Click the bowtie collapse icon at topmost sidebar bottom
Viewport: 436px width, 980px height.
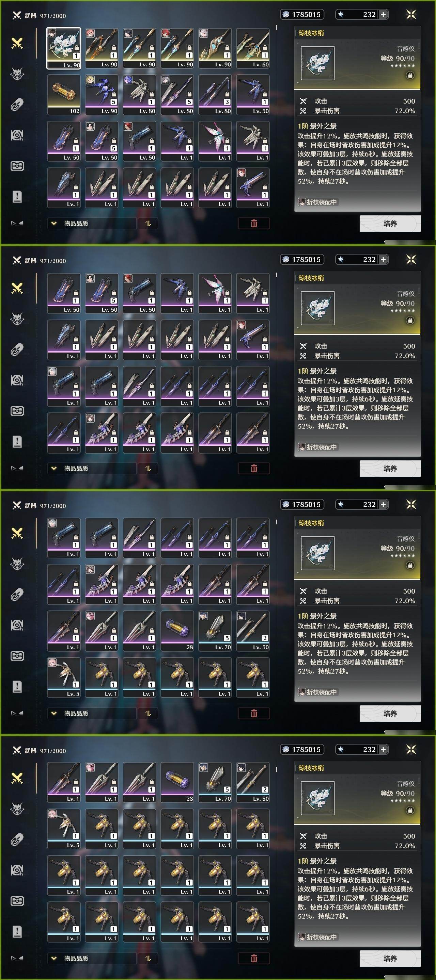[17, 223]
